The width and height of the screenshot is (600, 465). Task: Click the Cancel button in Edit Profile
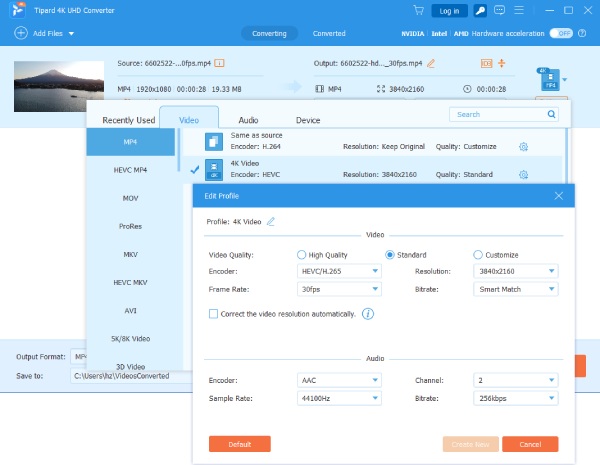530,444
